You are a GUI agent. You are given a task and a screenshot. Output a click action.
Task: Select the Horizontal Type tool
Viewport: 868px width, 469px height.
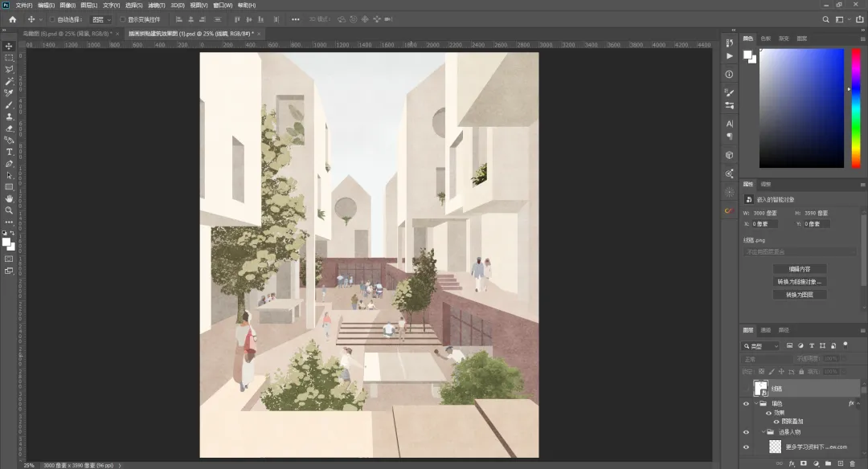tap(9, 152)
